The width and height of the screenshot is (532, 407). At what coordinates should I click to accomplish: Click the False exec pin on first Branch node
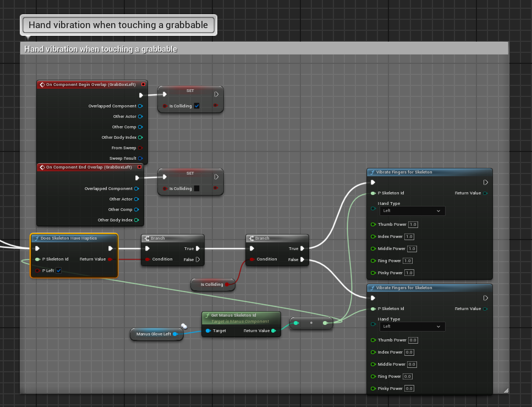[x=198, y=259]
